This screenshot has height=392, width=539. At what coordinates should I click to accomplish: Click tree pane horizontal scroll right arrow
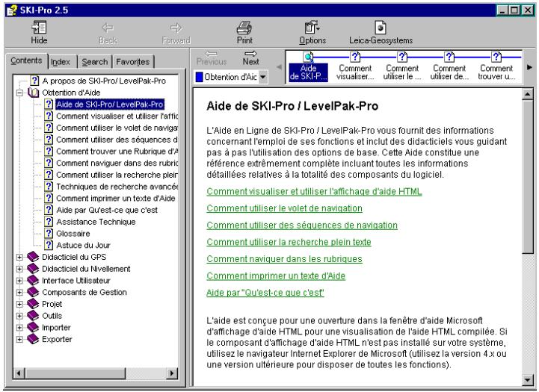tap(171, 373)
